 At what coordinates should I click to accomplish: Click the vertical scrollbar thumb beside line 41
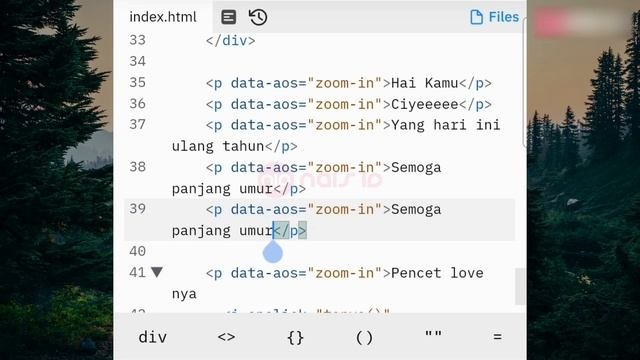520,286
